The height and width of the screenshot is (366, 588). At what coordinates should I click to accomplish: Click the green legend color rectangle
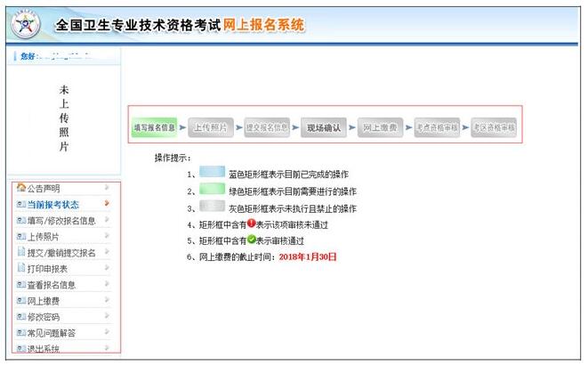[213, 190]
